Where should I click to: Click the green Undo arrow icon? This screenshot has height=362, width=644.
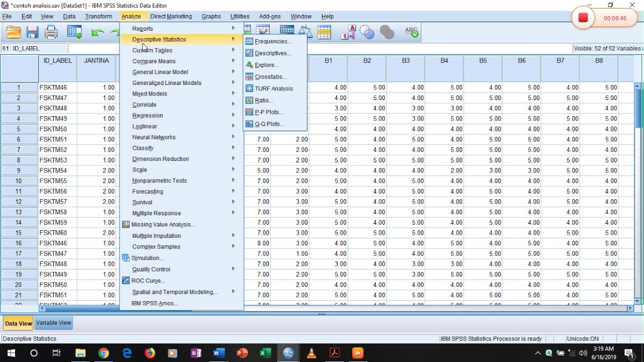point(98,33)
